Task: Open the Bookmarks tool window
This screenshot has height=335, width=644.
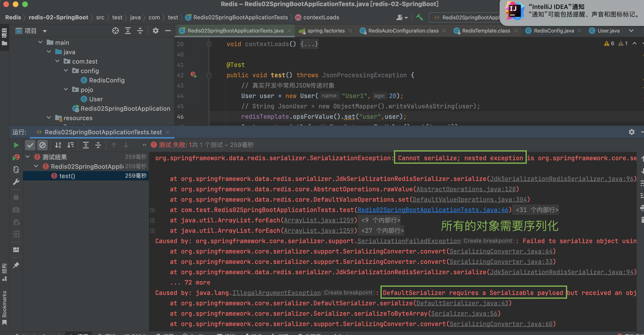Action: click(4, 308)
